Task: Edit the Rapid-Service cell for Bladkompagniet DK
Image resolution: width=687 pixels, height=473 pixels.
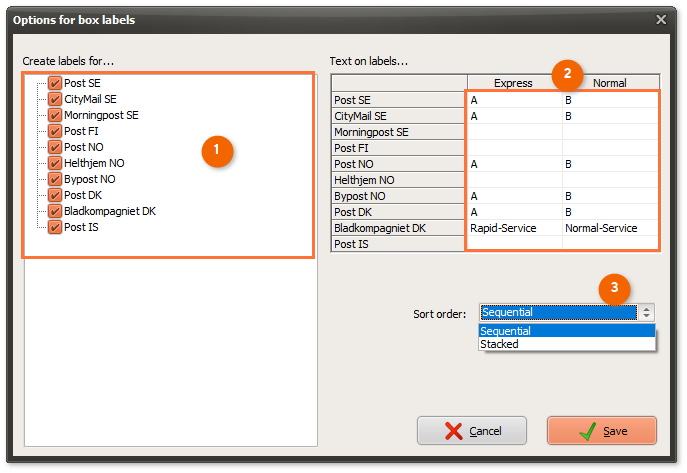Action: pyautogui.click(x=514, y=228)
